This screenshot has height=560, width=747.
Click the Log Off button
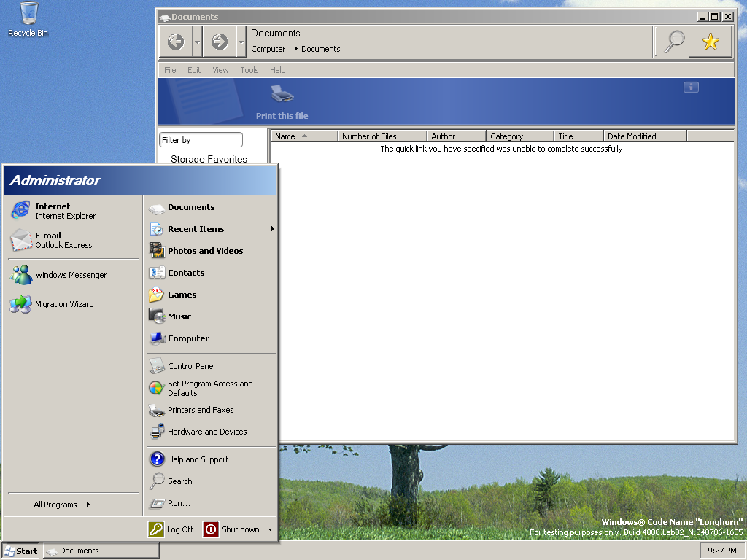(x=171, y=529)
